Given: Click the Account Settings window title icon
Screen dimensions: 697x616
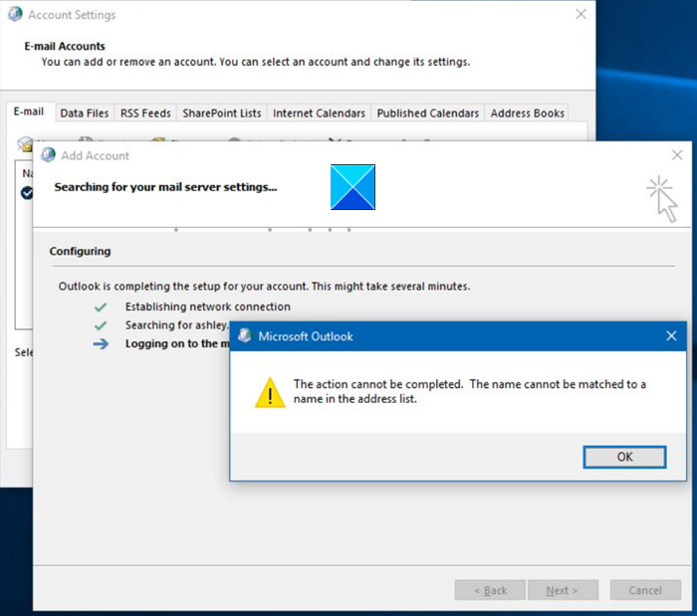Looking at the screenshot, I should [x=15, y=14].
